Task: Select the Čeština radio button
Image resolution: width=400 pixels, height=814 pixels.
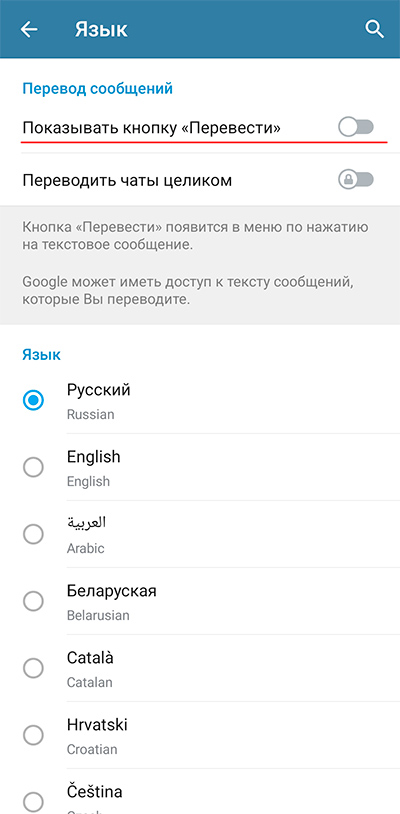Action: coord(33,802)
